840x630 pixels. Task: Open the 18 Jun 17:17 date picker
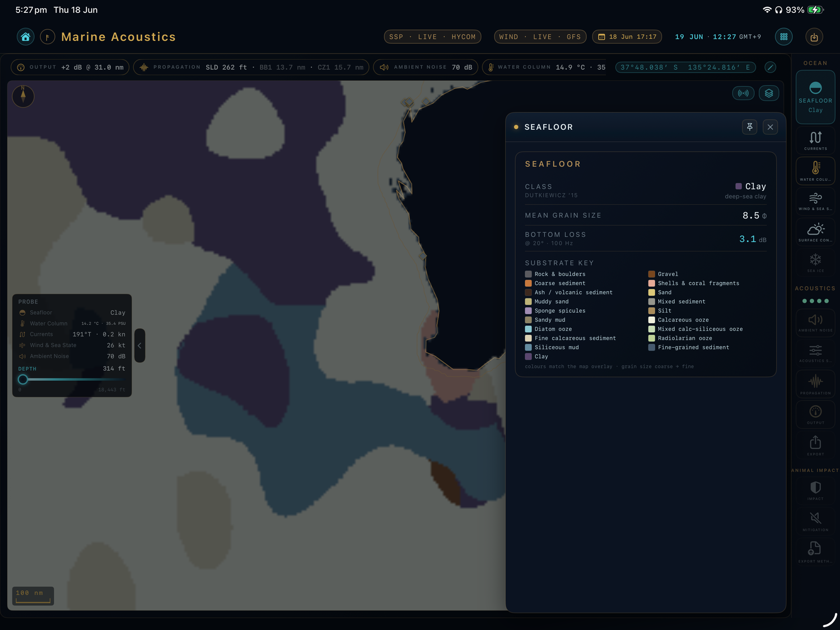pos(627,37)
